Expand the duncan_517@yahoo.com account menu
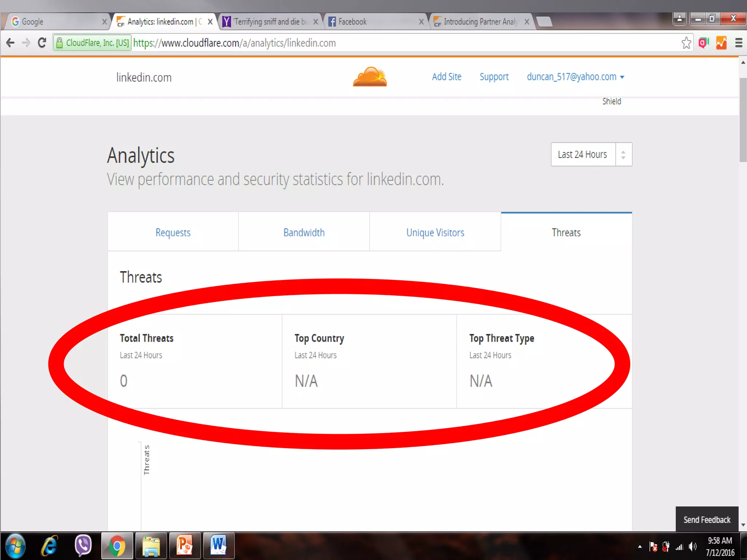Image resolution: width=747 pixels, height=560 pixels. (575, 77)
